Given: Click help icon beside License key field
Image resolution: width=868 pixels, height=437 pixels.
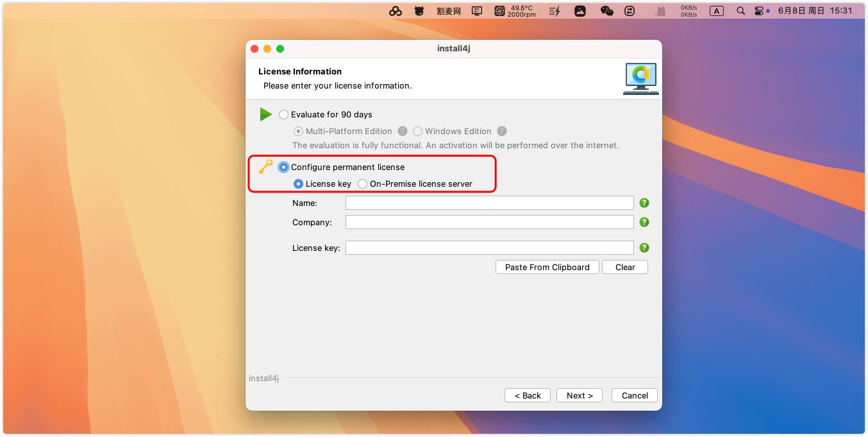Looking at the screenshot, I should coord(644,248).
